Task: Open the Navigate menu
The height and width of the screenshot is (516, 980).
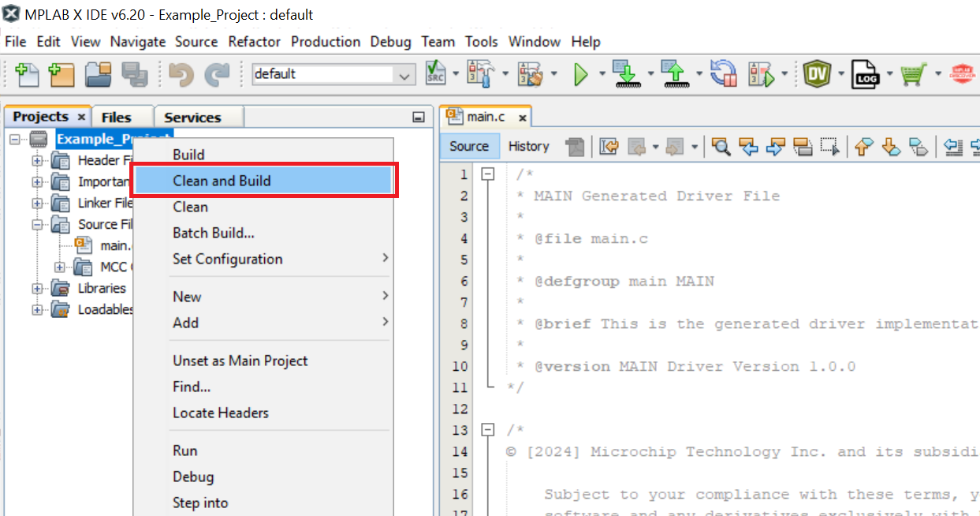Action: 138,42
